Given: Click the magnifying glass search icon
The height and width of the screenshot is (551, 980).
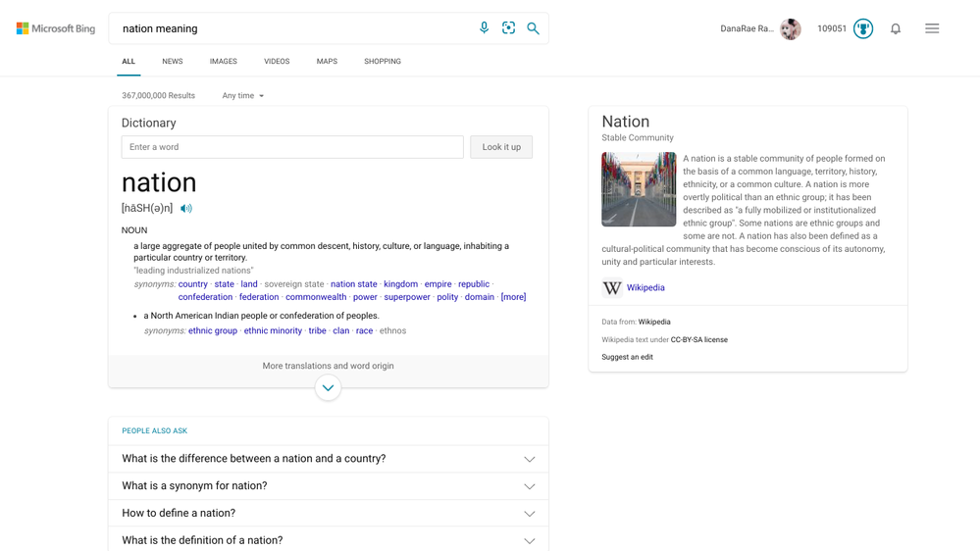Looking at the screenshot, I should point(533,28).
